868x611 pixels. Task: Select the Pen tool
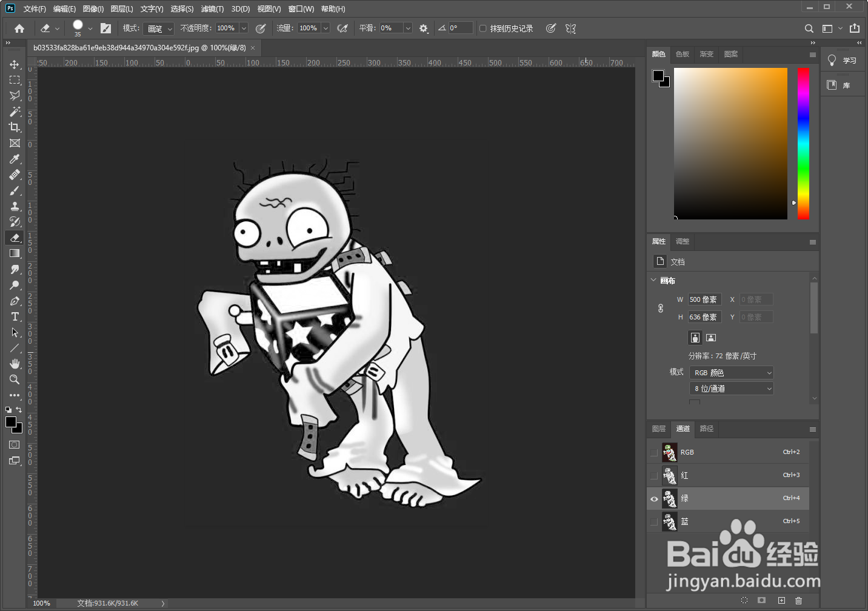[x=15, y=301]
